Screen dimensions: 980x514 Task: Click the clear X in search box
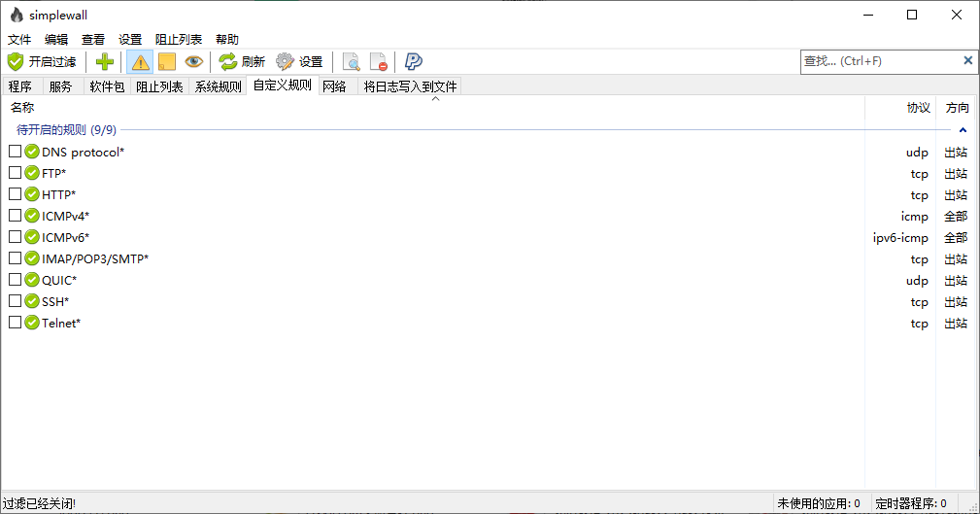(x=967, y=61)
